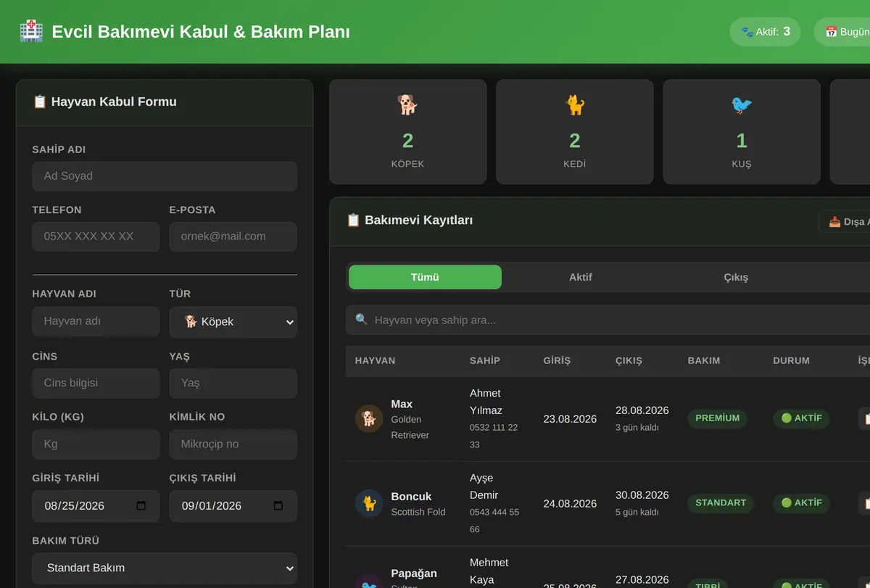
Task: Click the Giriş Tarihi date 08/25/2026
Action: [x=75, y=506]
